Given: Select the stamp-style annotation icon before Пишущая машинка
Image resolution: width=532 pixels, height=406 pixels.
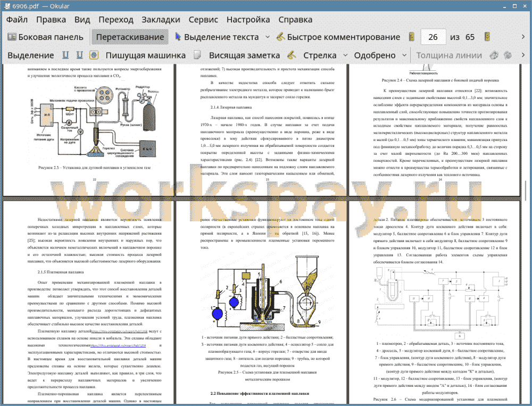Looking at the screenshot, I should (x=94, y=55).
